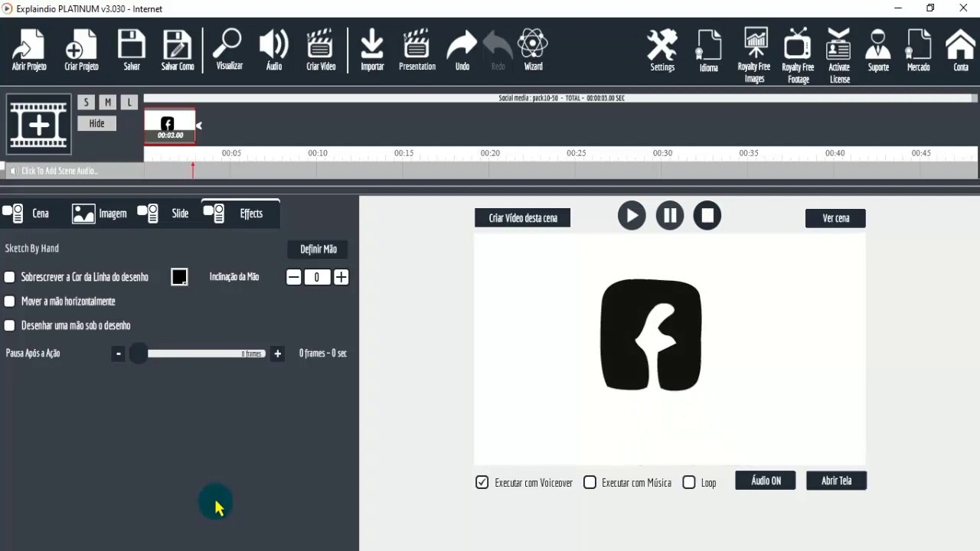This screenshot has height=551, width=980.
Task: Play the scene preview
Action: (x=632, y=216)
